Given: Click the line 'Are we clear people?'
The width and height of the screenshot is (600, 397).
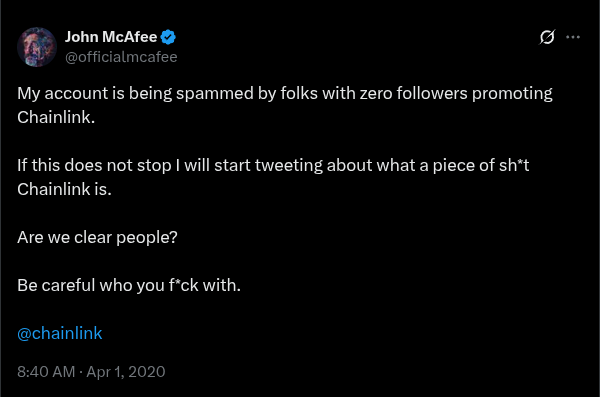Looking at the screenshot, I should [x=97, y=237].
